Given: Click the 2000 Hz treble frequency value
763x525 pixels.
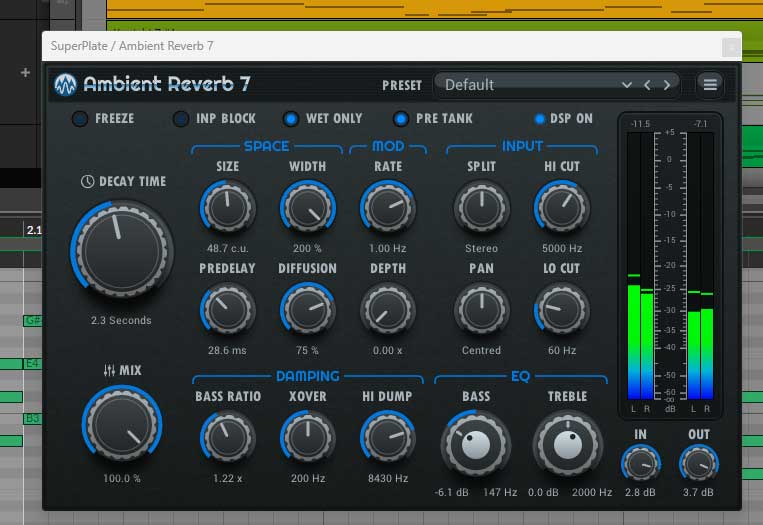Looking at the screenshot, I should pyautogui.click(x=592, y=492).
